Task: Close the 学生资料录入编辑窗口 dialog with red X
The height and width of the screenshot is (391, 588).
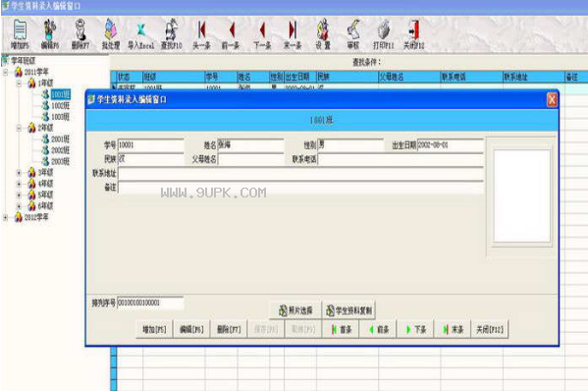Action: [552, 100]
